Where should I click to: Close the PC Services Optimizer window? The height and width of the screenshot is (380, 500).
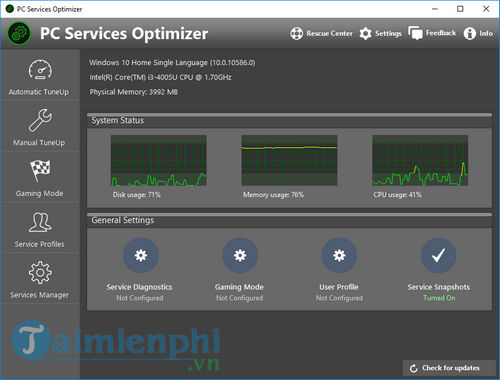pos(486,9)
